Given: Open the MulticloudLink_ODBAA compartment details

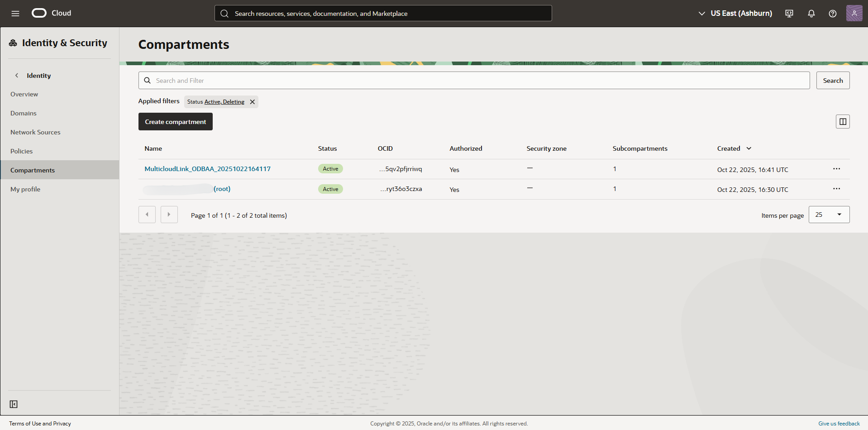Looking at the screenshot, I should 208,168.
